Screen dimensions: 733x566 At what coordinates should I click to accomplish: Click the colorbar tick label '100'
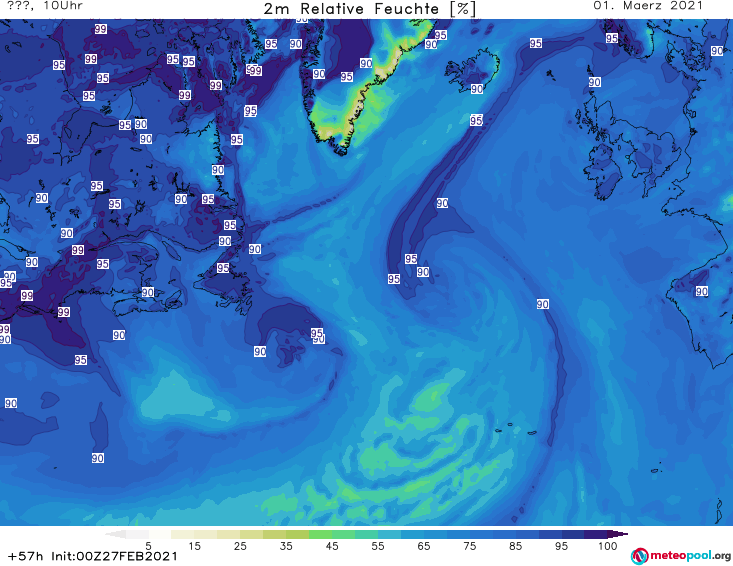tap(608, 545)
